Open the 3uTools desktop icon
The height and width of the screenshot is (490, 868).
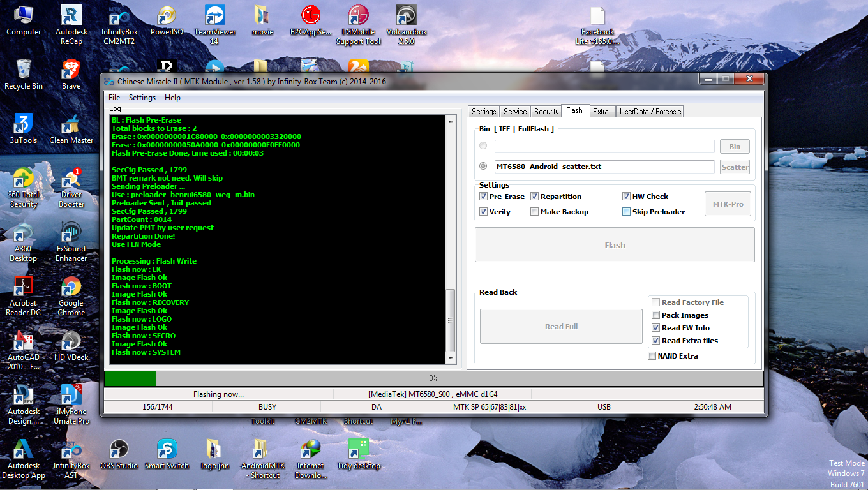(23, 129)
